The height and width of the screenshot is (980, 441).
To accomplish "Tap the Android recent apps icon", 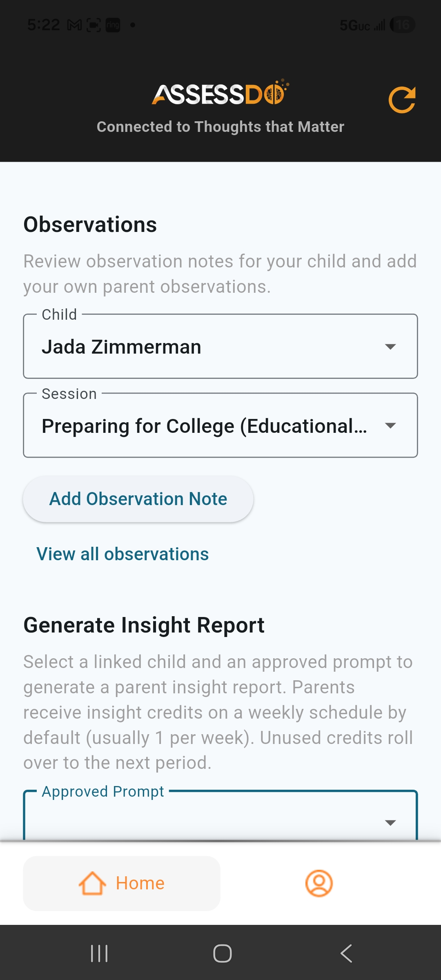I will 99,953.
